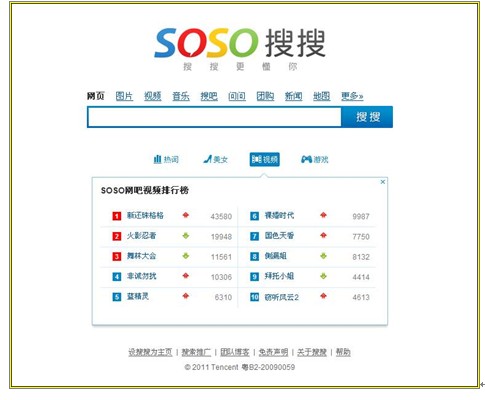Open the rank 8 video title link

pyautogui.click(x=276, y=256)
